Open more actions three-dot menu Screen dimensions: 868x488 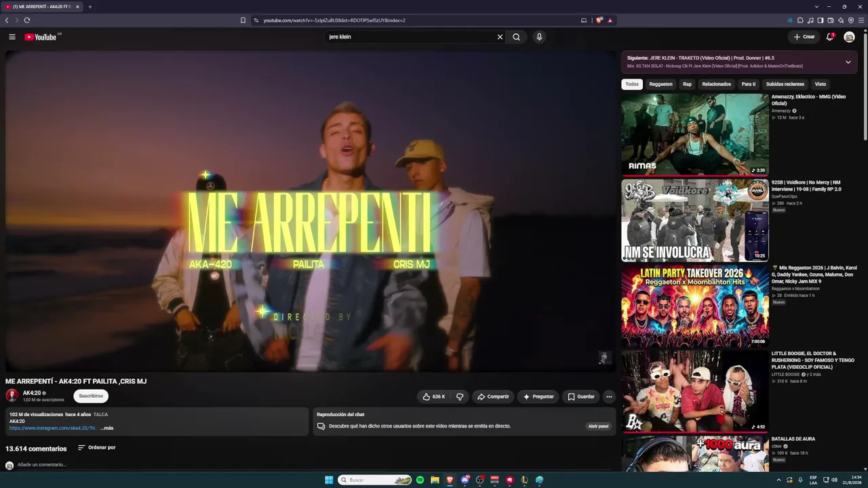(x=609, y=396)
